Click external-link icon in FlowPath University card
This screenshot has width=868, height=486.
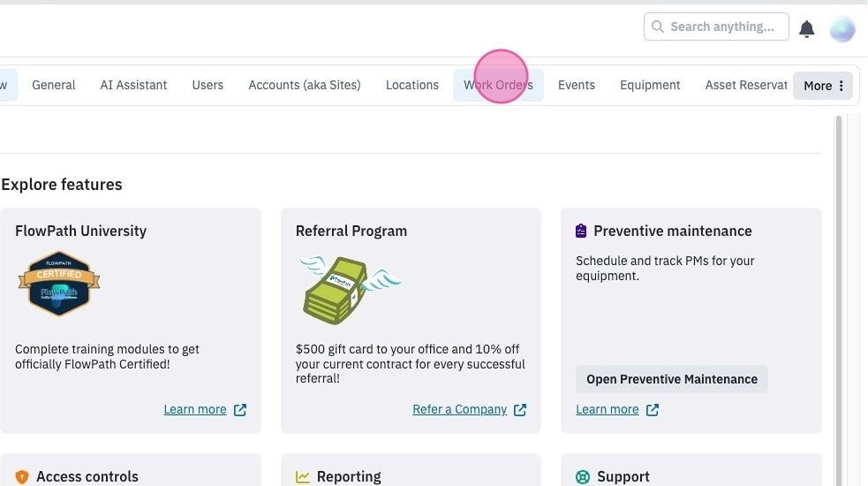click(x=239, y=409)
